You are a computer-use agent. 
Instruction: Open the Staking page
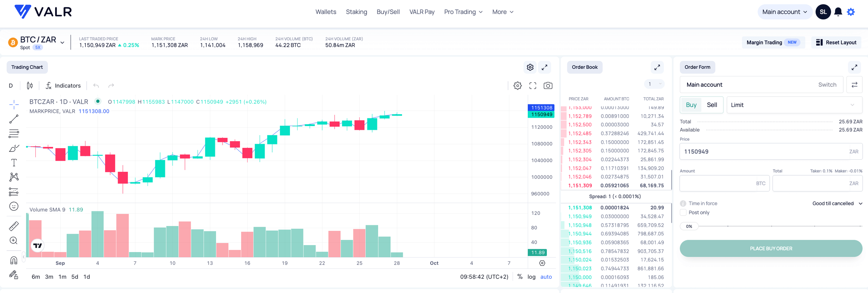click(x=356, y=12)
